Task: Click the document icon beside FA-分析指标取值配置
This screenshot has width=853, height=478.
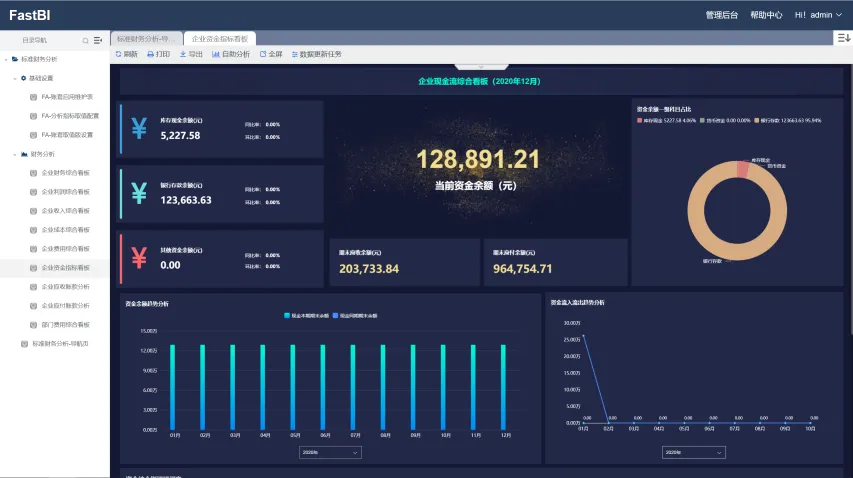Action: (33, 116)
